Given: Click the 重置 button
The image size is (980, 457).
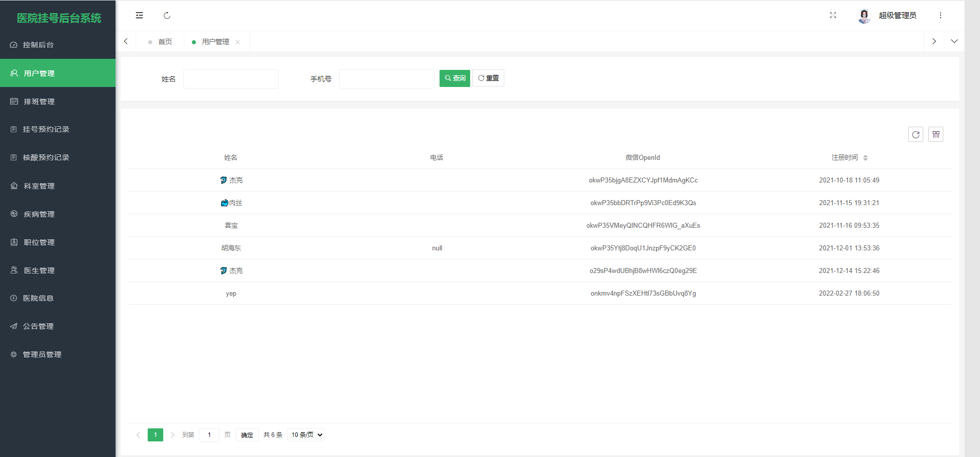Looking at the screenshot, I should click(488, 78).
